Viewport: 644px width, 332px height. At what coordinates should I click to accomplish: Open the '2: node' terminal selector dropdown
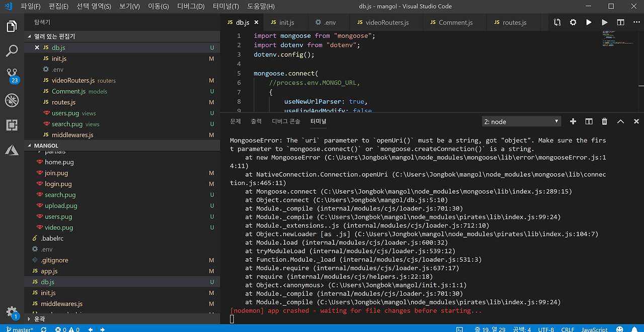pos(521,121)
